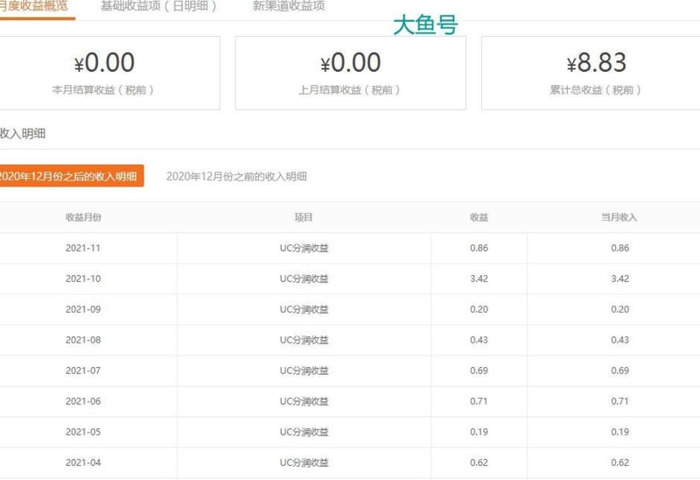Click UC分润收益 in the 2021-06 row

[304, 401]
